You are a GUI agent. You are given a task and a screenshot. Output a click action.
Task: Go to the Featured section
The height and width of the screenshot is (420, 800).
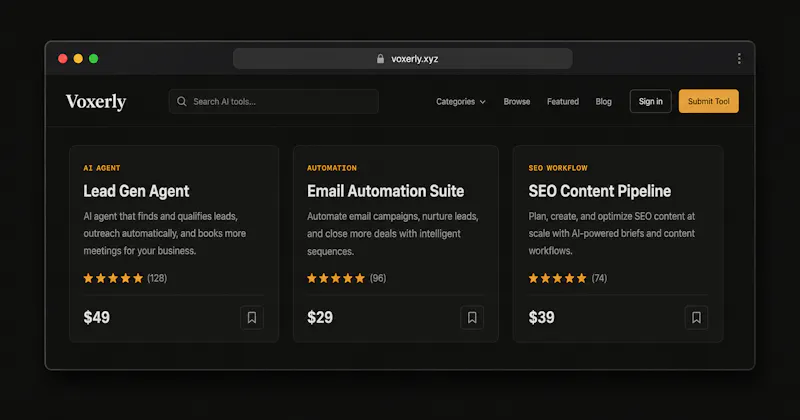[x=563, y=102]
